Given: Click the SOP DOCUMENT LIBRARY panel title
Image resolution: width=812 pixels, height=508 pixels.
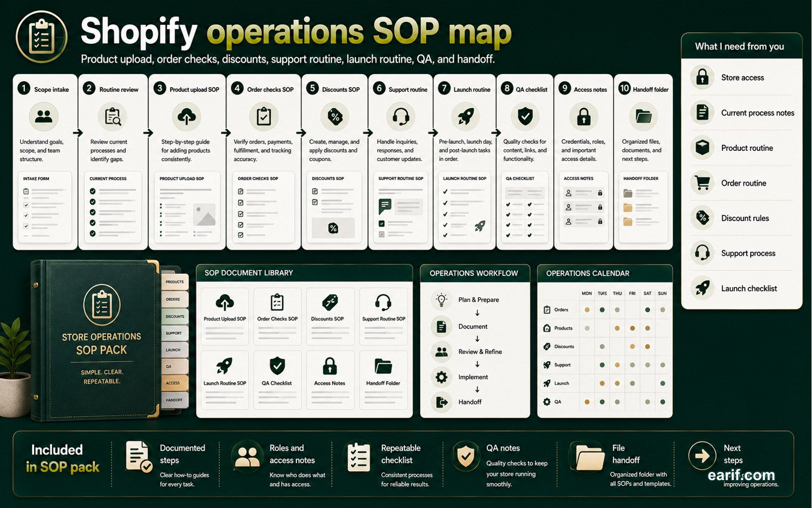Looking at the screenshot, I should [249, 273].
